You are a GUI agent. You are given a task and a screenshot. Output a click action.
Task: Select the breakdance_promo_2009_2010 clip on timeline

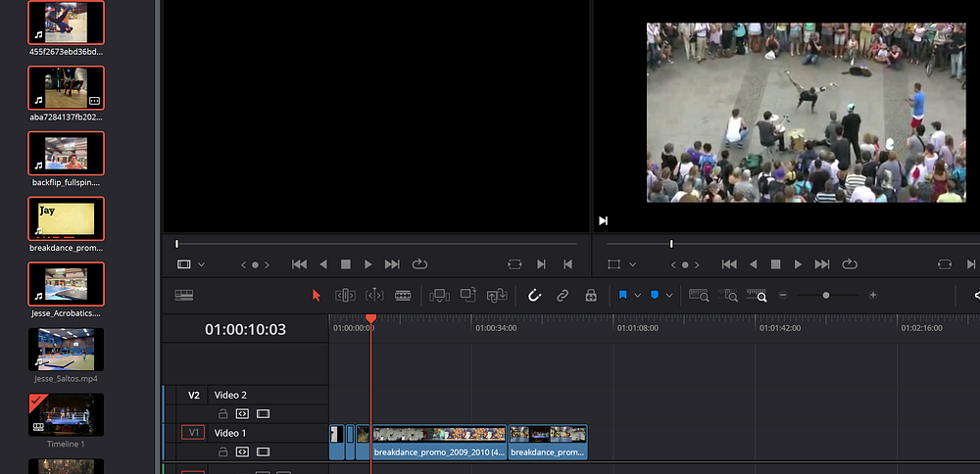[439, 442]
